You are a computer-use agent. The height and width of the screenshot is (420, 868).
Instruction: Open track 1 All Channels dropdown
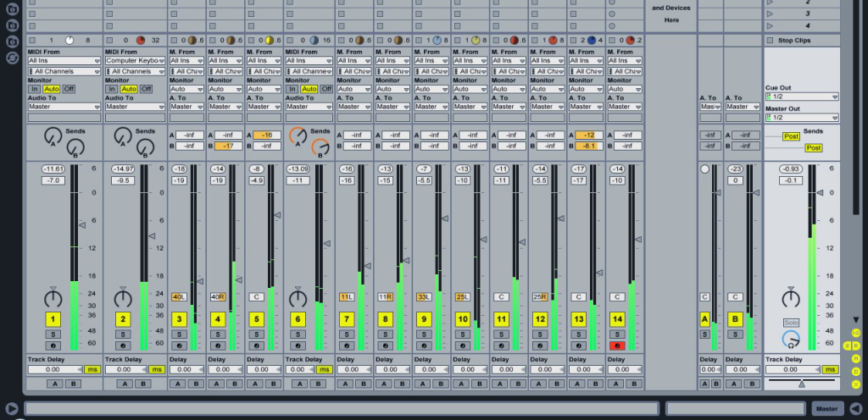pyautogui.click(x=64, y=71)
